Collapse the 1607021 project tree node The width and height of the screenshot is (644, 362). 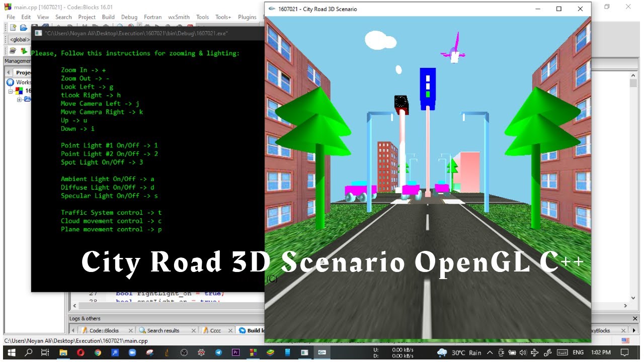point(11,91)
